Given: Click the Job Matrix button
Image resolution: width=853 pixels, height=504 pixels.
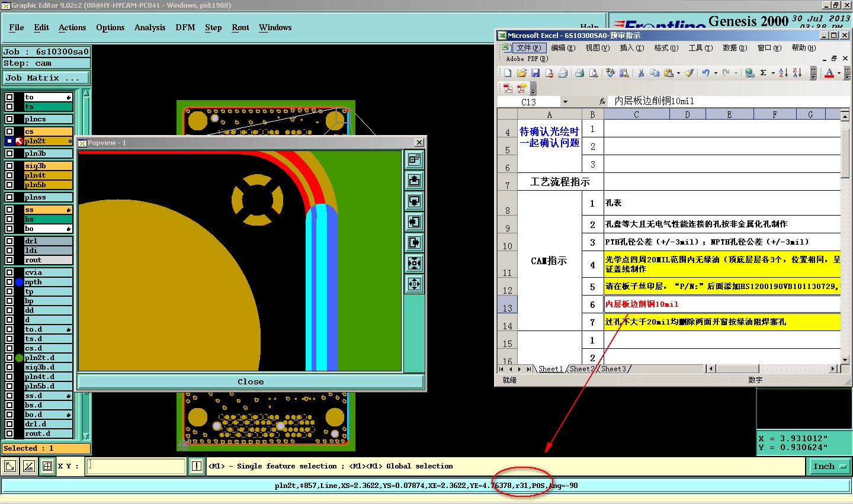Looking at the screenshot, I should coord(46,78).
